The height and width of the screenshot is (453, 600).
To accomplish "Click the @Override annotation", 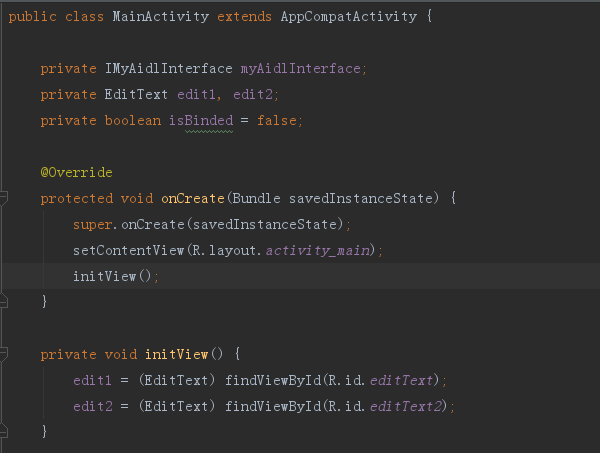I will (77, 173).
